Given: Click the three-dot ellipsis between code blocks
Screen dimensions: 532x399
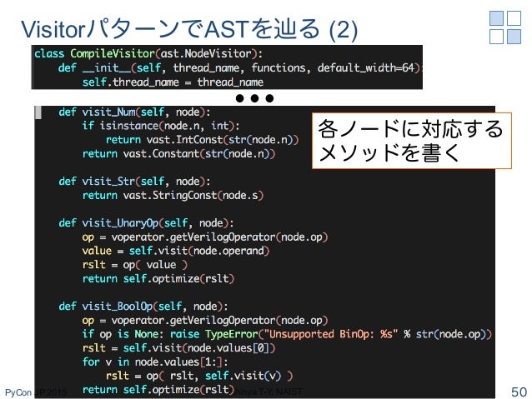Looking at the screenshot, I should [254, 98].
